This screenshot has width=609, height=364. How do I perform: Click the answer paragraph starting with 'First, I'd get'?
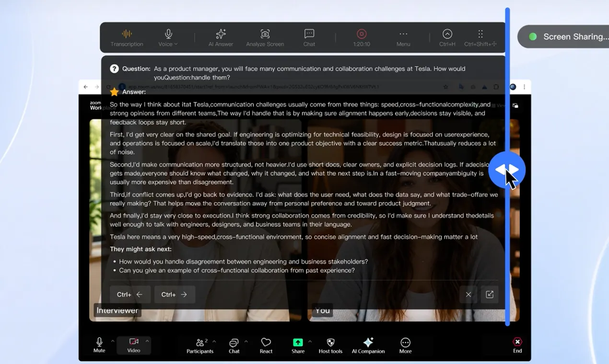pos(302,143)
